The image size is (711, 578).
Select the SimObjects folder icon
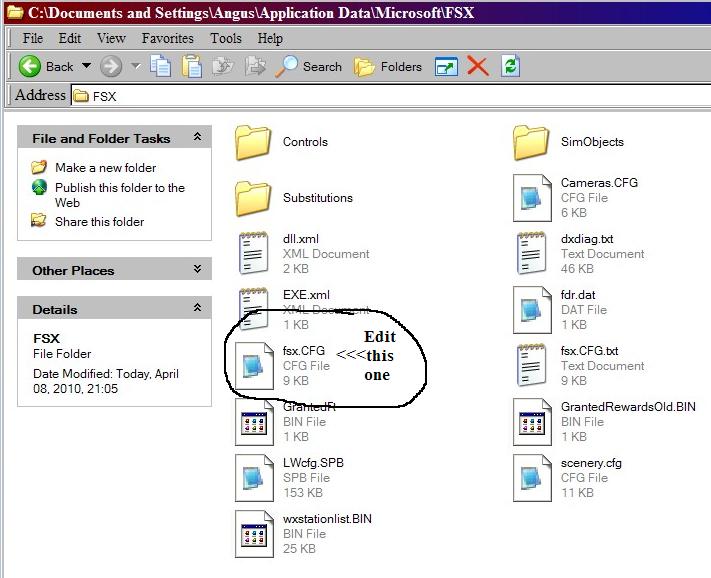(531, 142)
